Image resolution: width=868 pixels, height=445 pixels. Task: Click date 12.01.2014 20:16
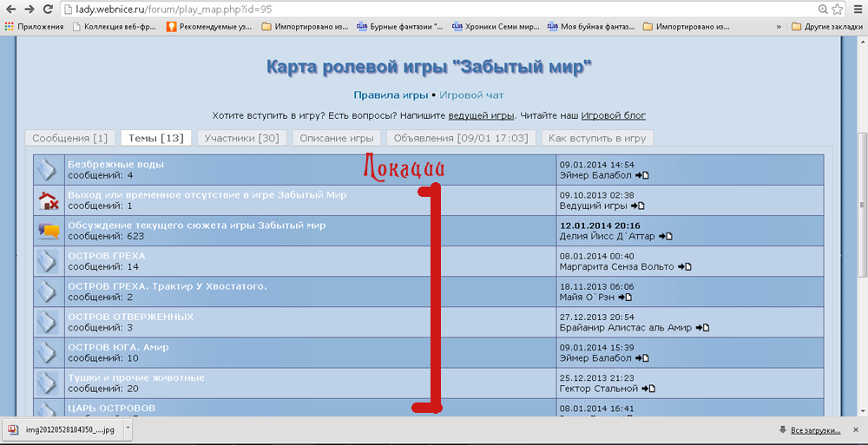tap(600, 226)
